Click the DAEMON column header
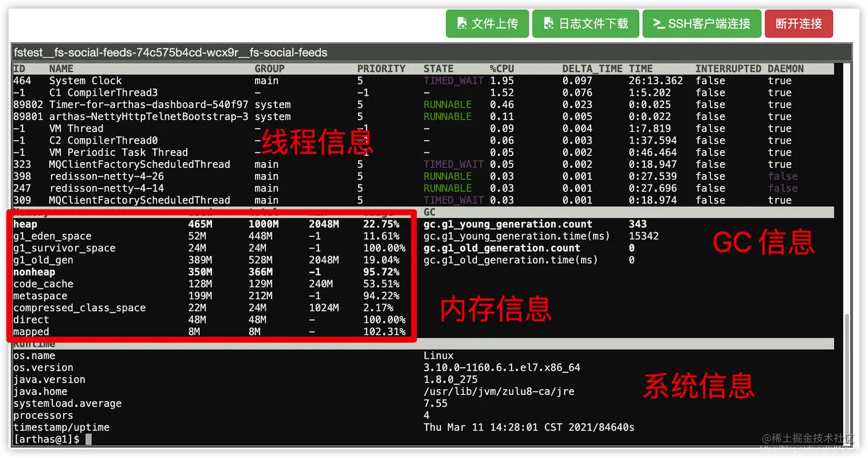 point(786,69)
